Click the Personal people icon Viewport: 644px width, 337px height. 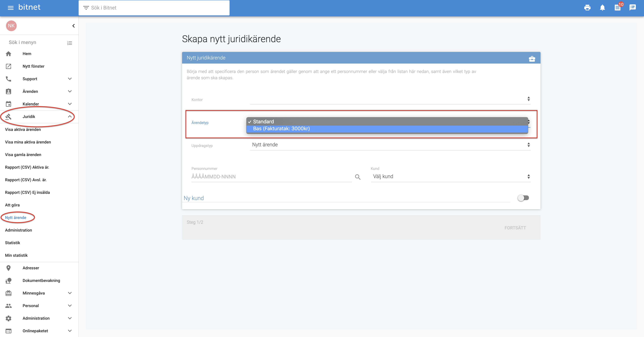pyautogui.click(x=8, y=306)
